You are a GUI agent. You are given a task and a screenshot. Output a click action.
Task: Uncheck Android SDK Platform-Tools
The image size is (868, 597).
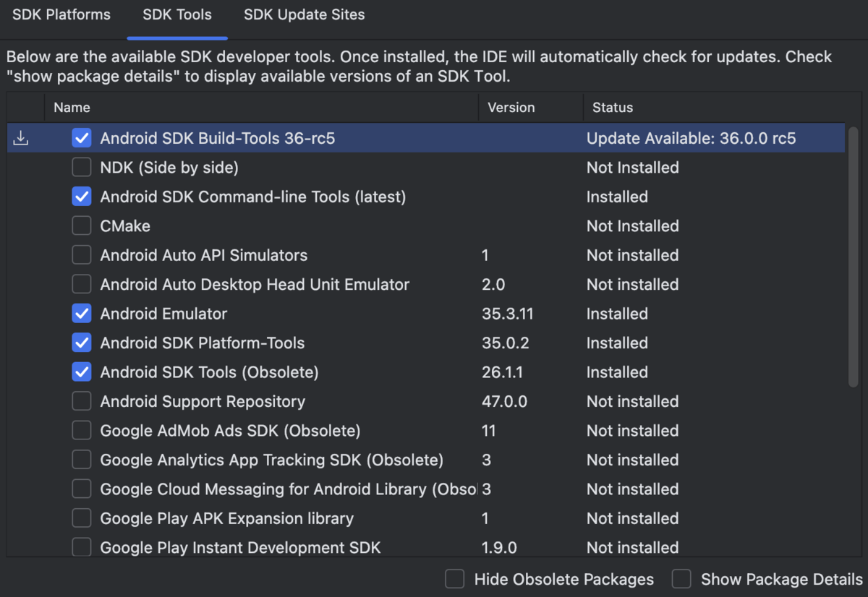point(82,343)
